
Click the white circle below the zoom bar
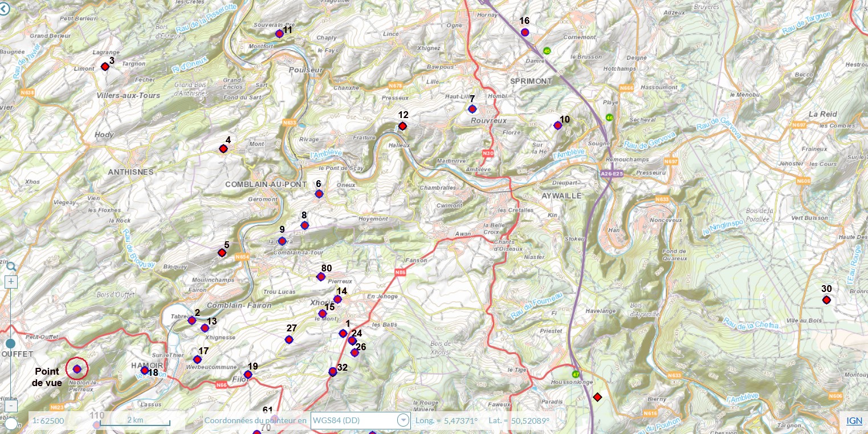(x=11, y=424)
